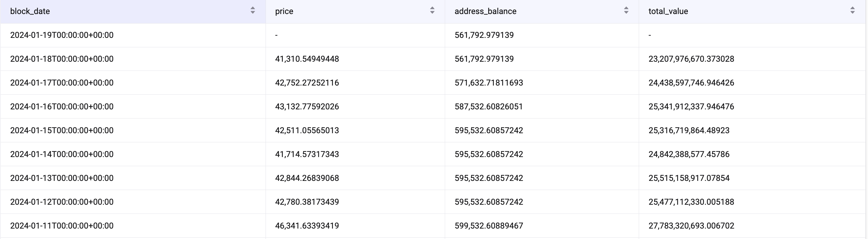Screen dimensions: 868x239
Task: Select address balance 571,632.71811693
Action: (x=489, y=83)
